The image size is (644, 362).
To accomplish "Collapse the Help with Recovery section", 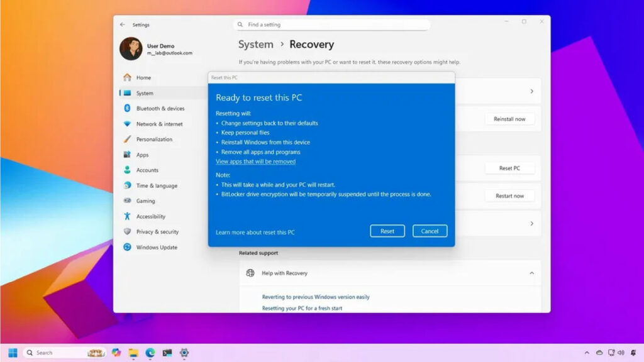I will click(x=531, y=273).
